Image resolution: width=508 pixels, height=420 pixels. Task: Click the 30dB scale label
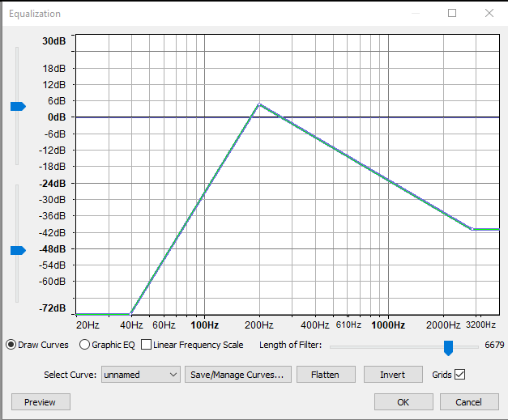click(x=53, y=41)
